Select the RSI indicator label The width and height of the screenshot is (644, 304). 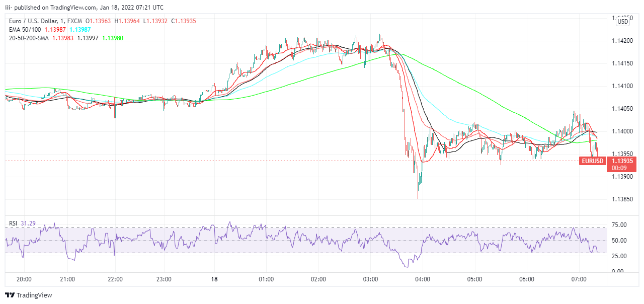[x=14, y=223]
